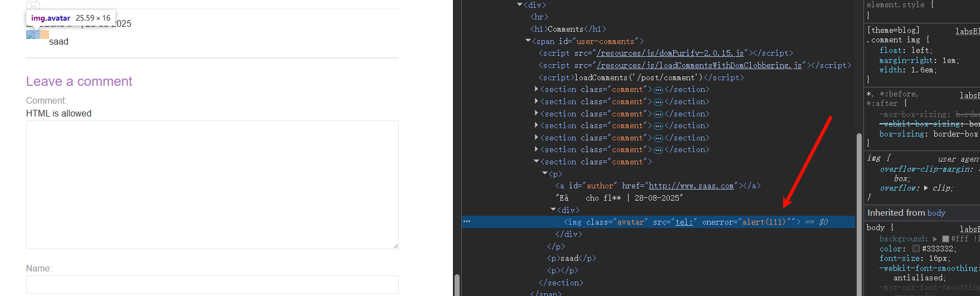Expand the background shorthand property triangle

tap(935, 239)
